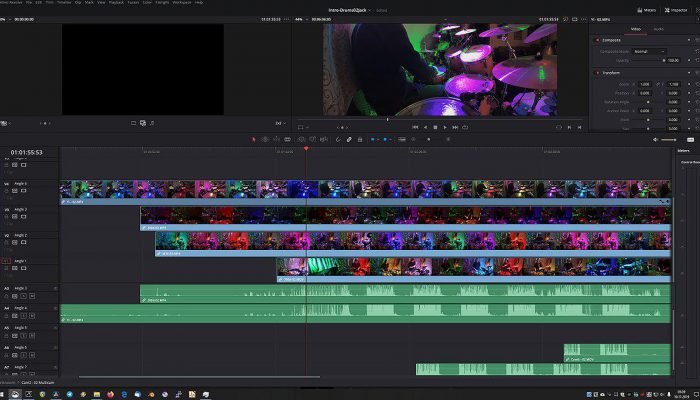
Task: Toggle auto select on Angle 2 video track
Action: click(x=15, y=242)
